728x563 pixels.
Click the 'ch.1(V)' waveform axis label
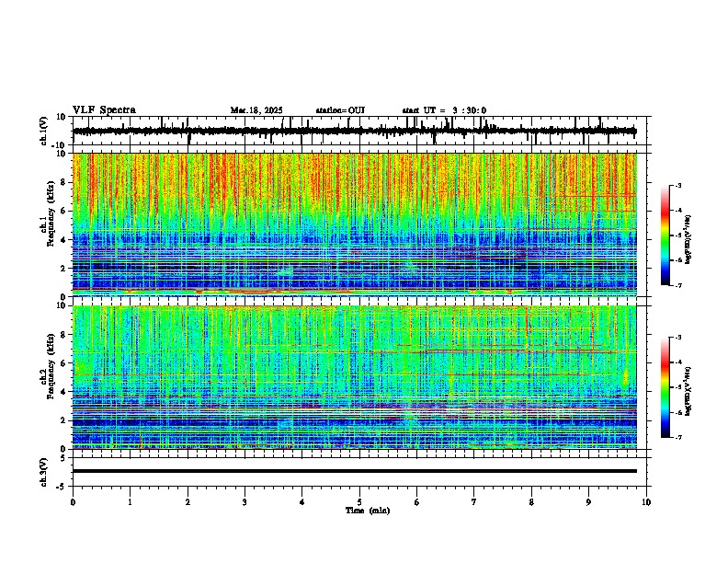[43, 131]
